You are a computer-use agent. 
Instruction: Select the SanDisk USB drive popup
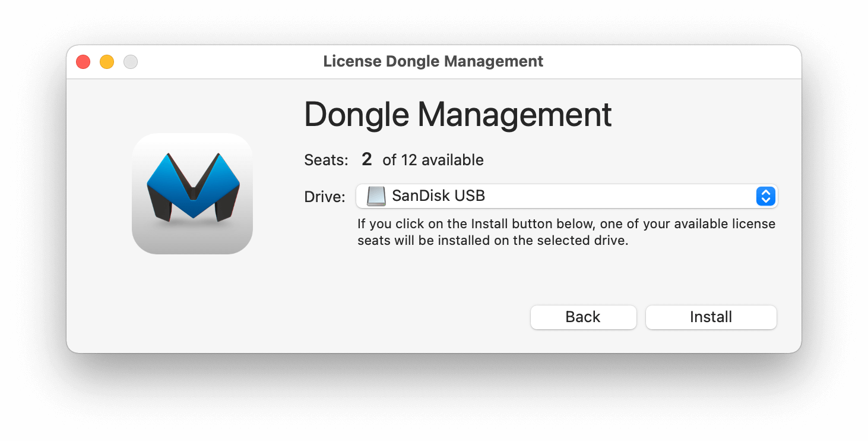coord(566,196)
